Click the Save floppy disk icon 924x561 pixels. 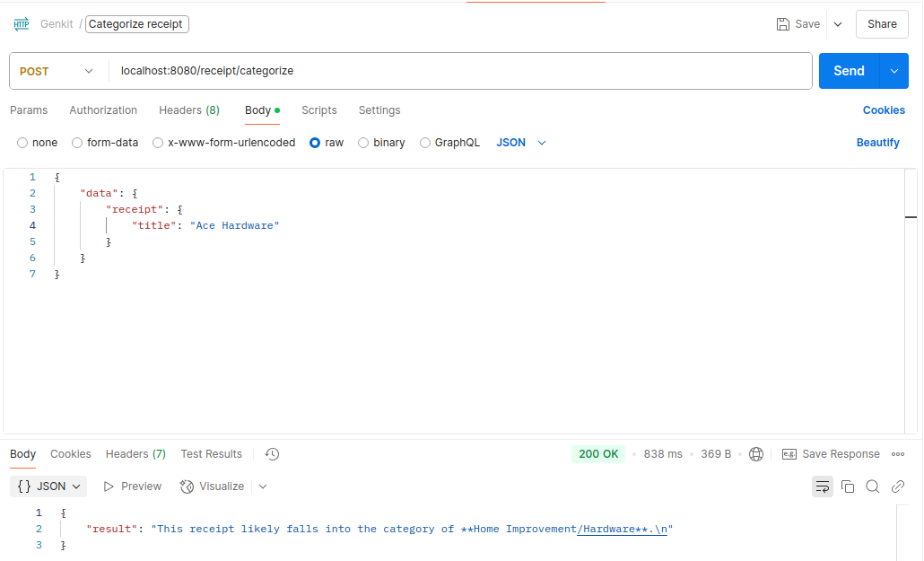point(782,24)
